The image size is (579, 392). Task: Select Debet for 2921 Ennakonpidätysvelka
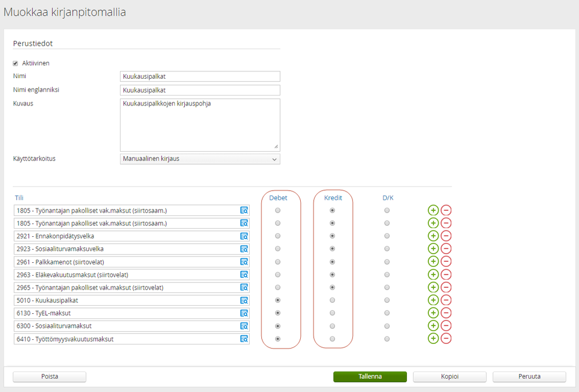click(x=278, y=236)
